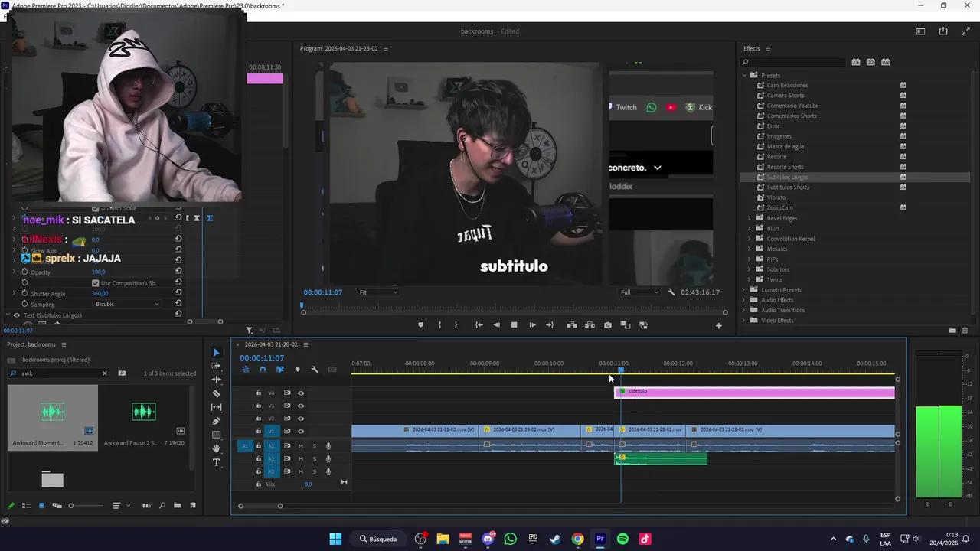Screen dimensions: 980x551
Task: Select the Razor tool in the timeline toolbar
Action: pyautogui.click(x=217, y=393)
